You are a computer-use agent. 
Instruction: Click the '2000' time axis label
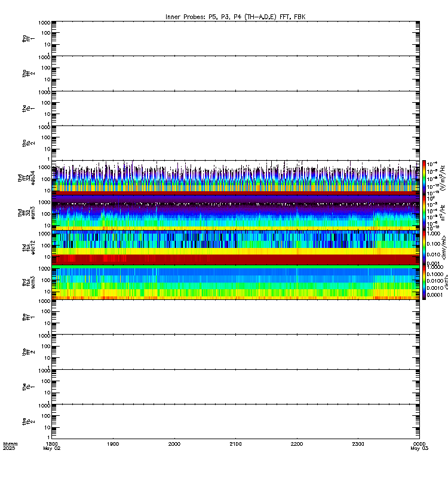tap(174, 444)
